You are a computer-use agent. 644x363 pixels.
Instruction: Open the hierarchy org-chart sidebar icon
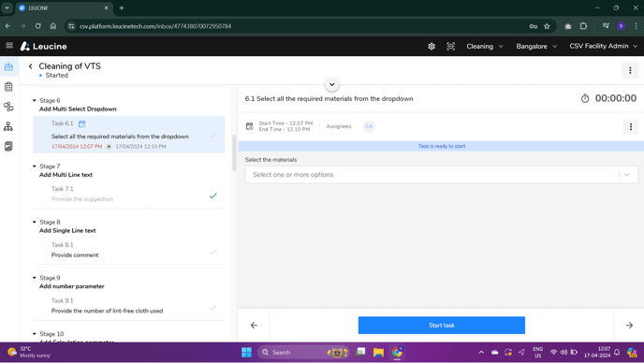point(8,126)
